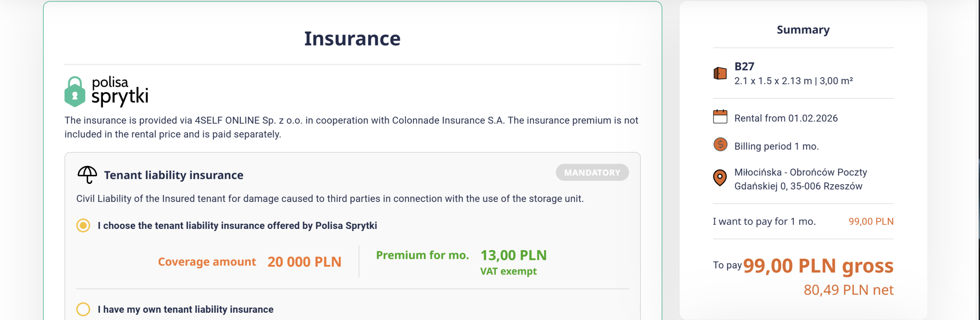Click the 99,00 PLN gross total

tap(818, 266)
